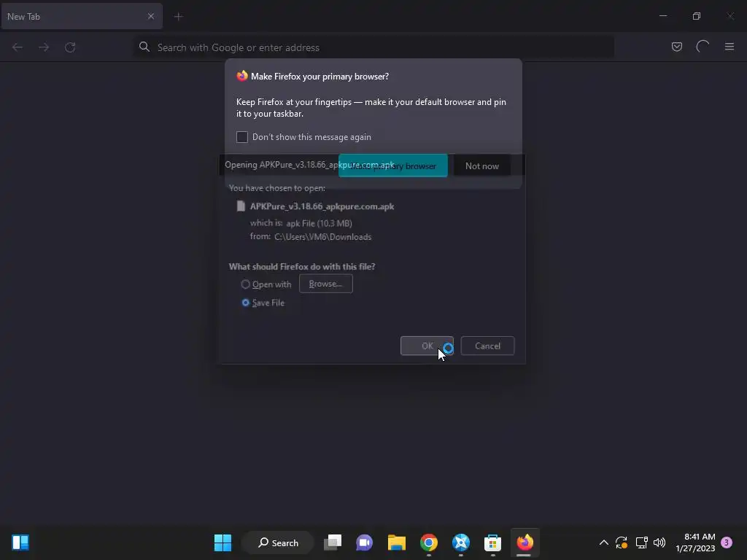
Task: Launch Google Chrome from taskbar
Action: pos(429,542)
